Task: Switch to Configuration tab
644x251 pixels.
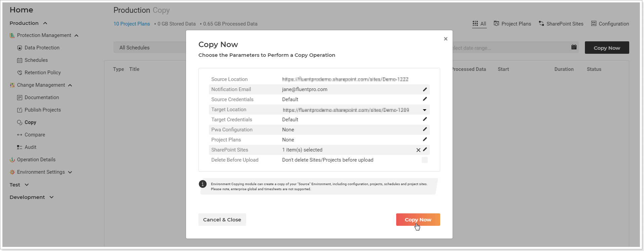Action: 610,24
